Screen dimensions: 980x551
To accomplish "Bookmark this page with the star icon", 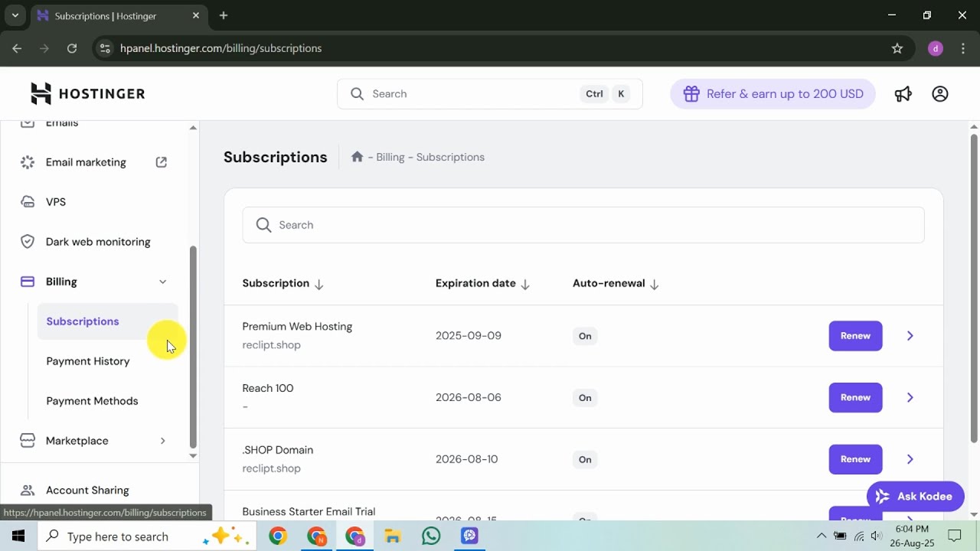I will click(897, 48).
